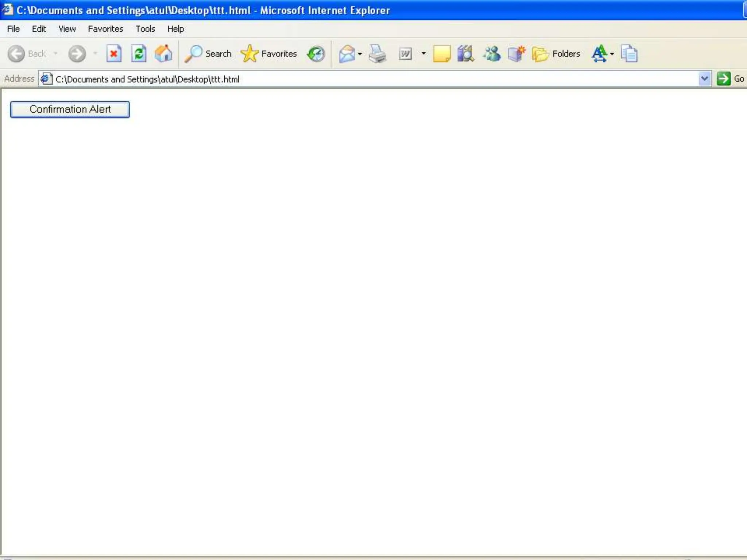Click the Edit with Word icon

pos(405,54)
